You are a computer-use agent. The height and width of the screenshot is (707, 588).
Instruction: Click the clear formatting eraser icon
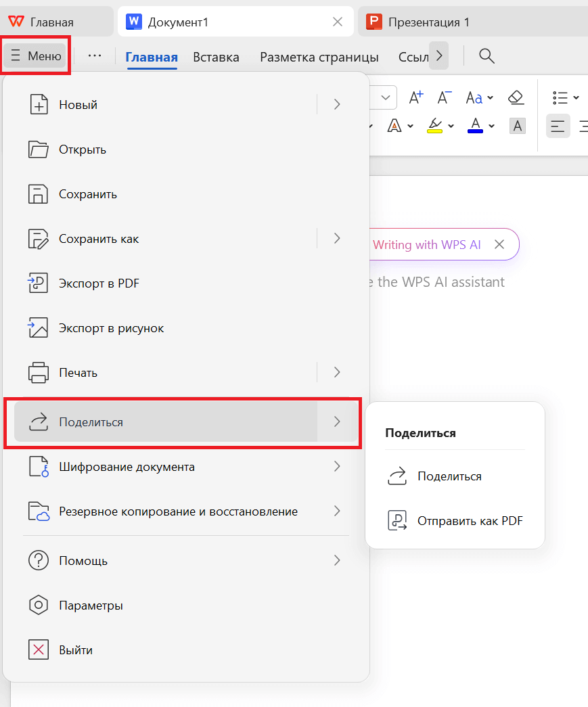pyautogui.click(x=516, y=97)
